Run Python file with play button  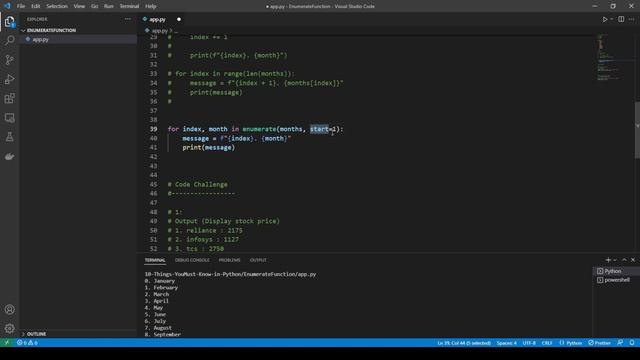[x=604, y=19]
